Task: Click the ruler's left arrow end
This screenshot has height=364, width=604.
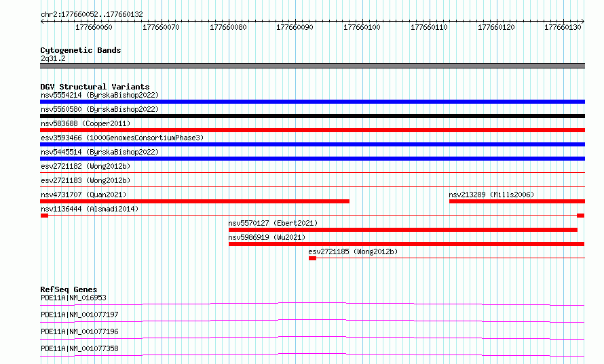Action: point(42,22)
